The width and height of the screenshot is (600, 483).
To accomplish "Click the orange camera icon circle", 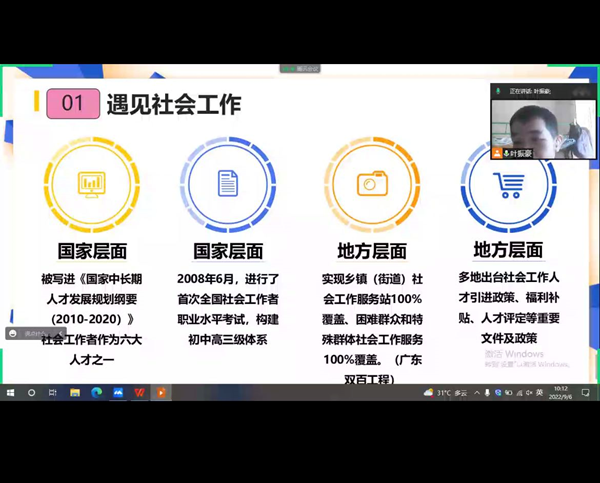I will [x=372, y=184].
